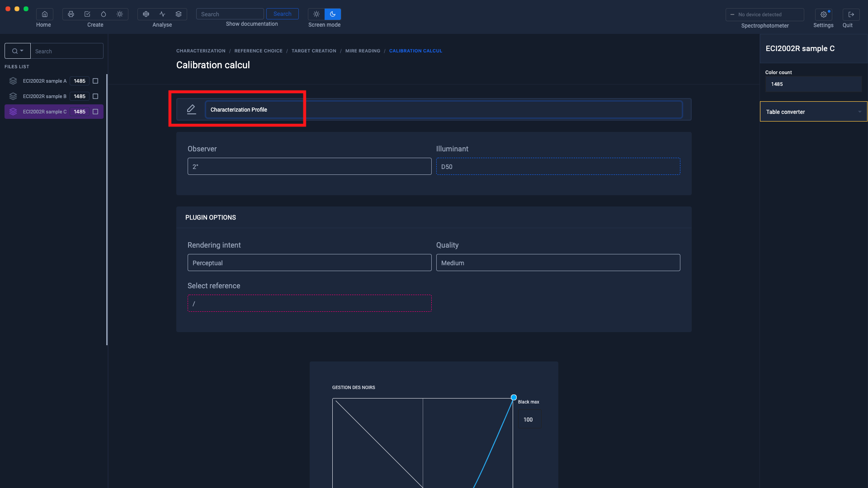Viewport: 868px width, 488px height.
Task: Click layers icon of ECI2002R sample A
Action: [x=13, y=81]
